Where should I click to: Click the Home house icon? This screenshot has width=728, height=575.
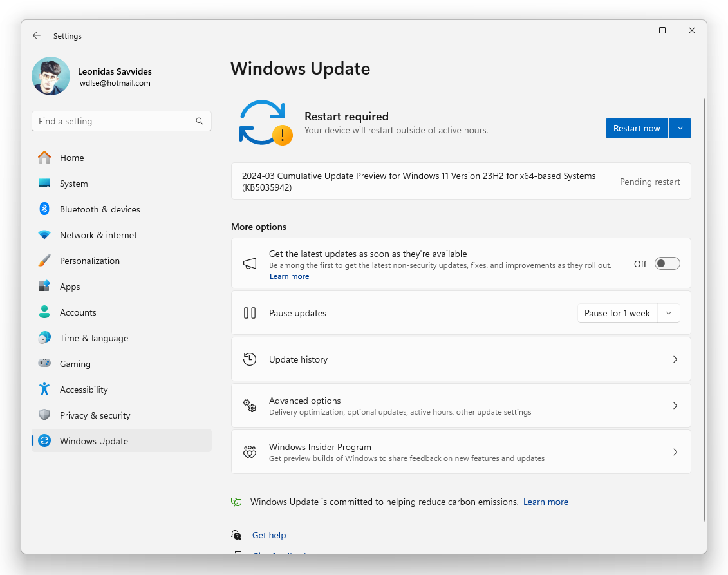[44, 158]
